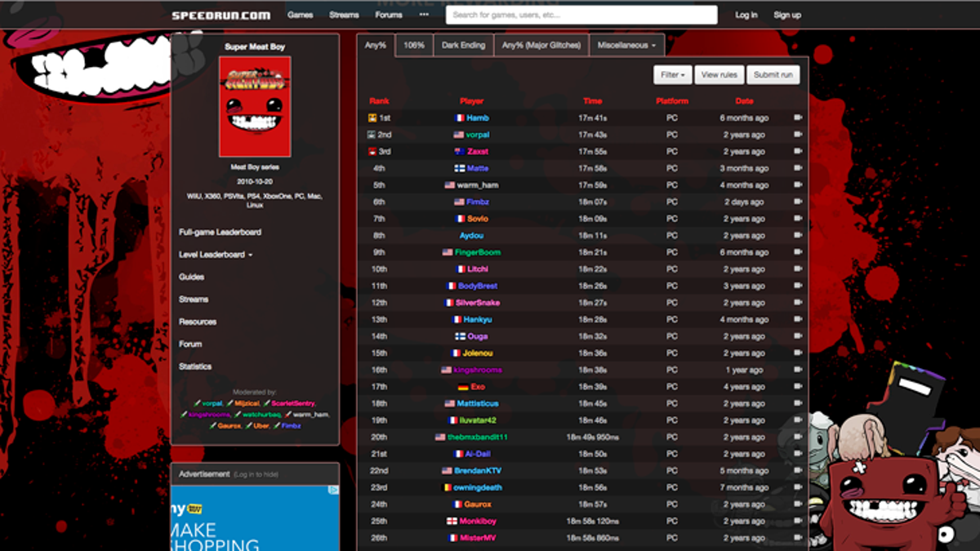Click the video icon for Ouga's run

click(798, 336)
